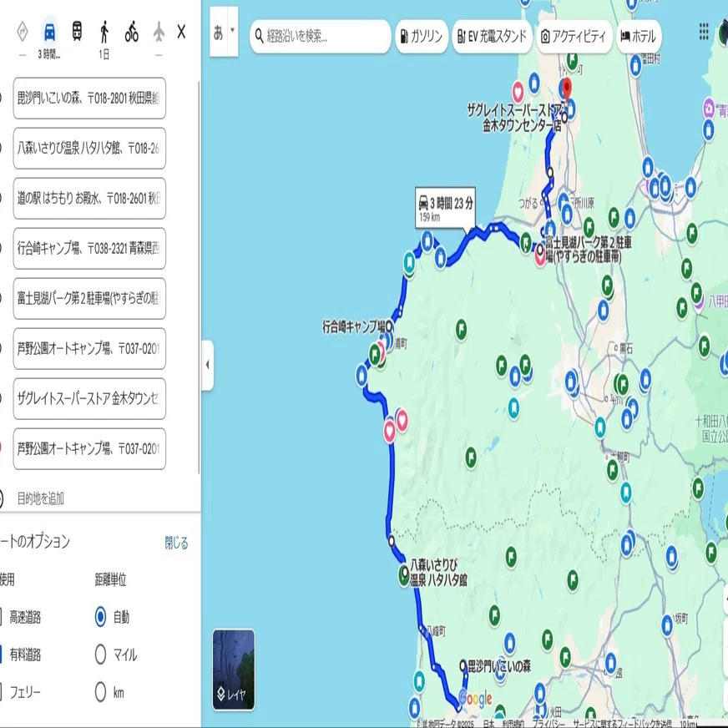Filter by ガソリン gas stations

(x=422, y=36)
